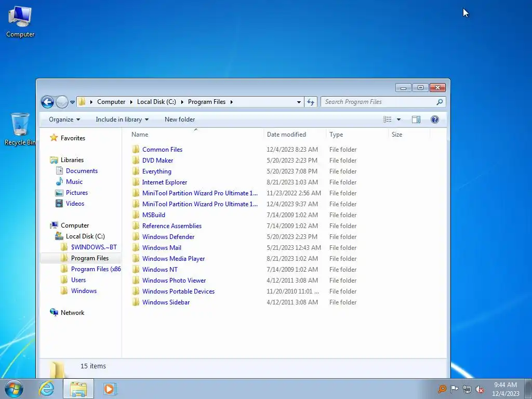Select MiniTool Partition Wizard folder dated 11/23/2022

pyautogui.click(x=200, y=193)
